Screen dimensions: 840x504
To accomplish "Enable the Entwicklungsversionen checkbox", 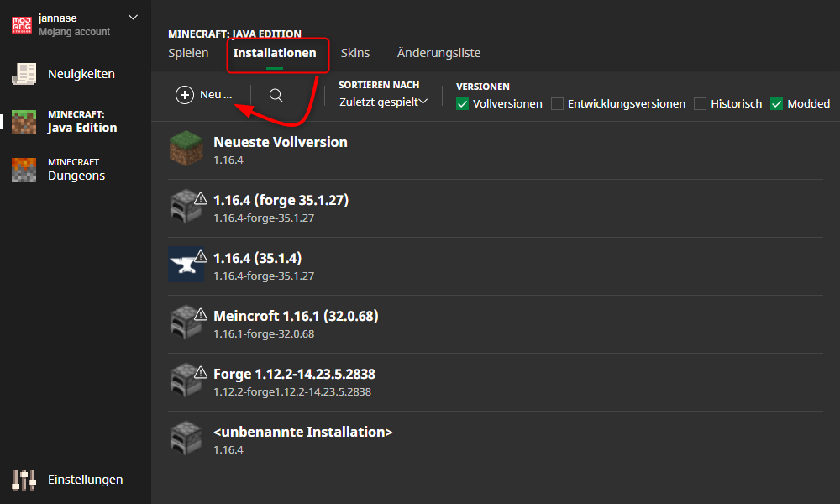I will click(557, 104).
